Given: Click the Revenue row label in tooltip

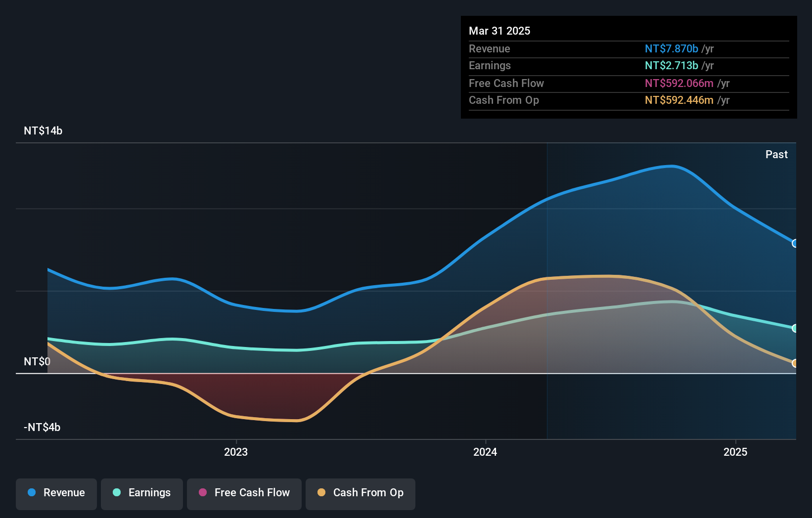Looking at the screenshot, I should (x=490, y=48).
